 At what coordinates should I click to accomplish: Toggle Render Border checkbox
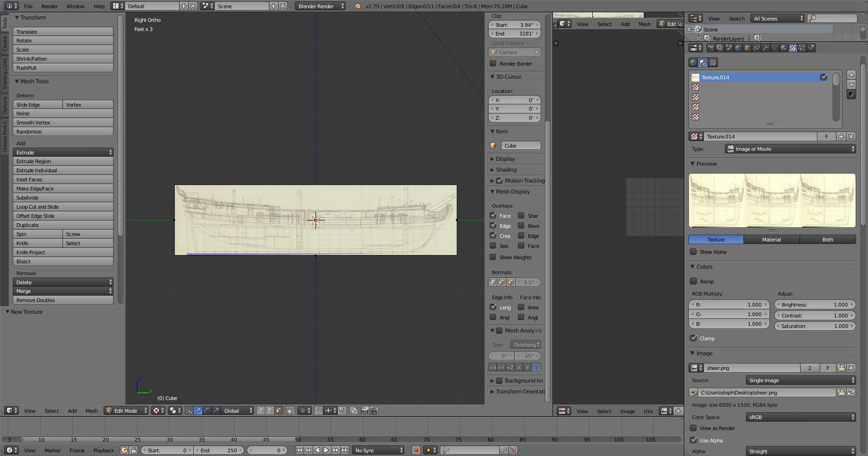click(x=493, y=63)
